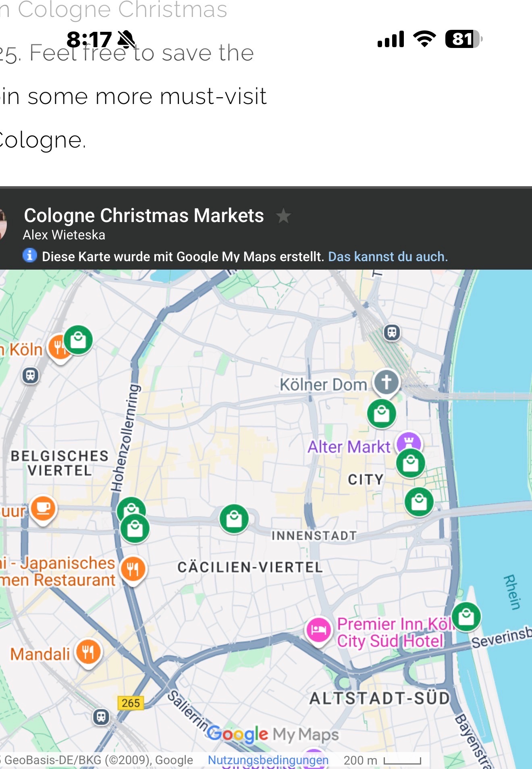532x769 pixels.
Task: Star the Cologne Christmas Markets map
Action: click(x=283, y=216)
